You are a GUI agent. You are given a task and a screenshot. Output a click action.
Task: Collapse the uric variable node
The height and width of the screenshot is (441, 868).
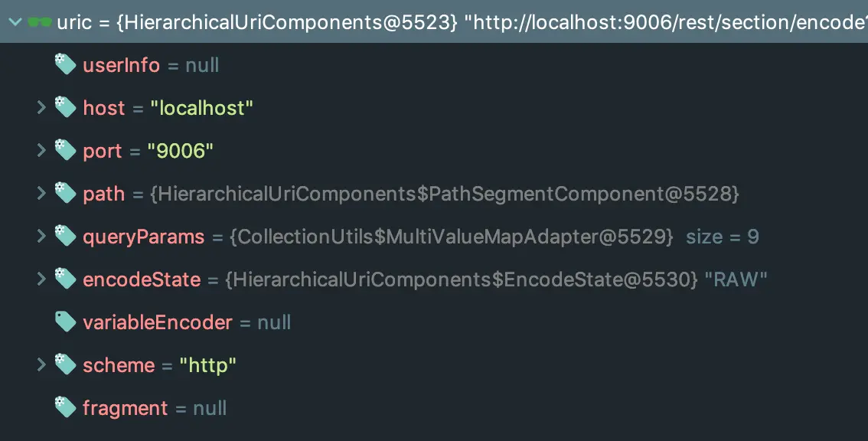click(15, 22)
